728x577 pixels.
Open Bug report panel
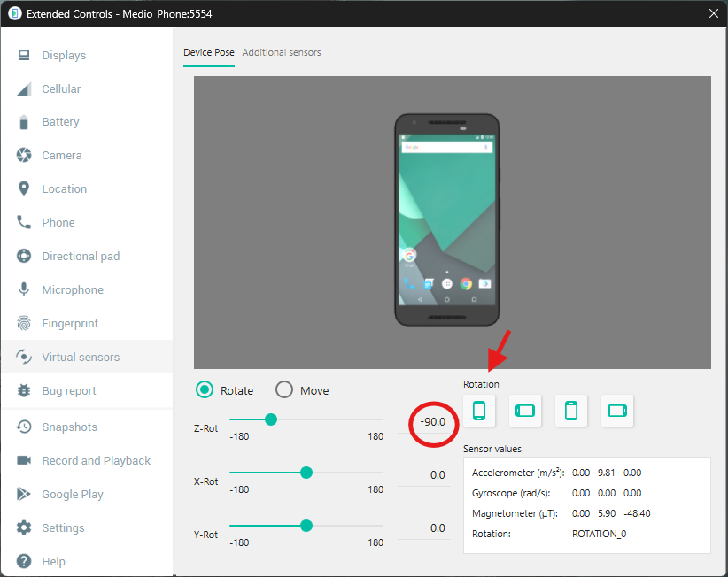pos(69,391)
